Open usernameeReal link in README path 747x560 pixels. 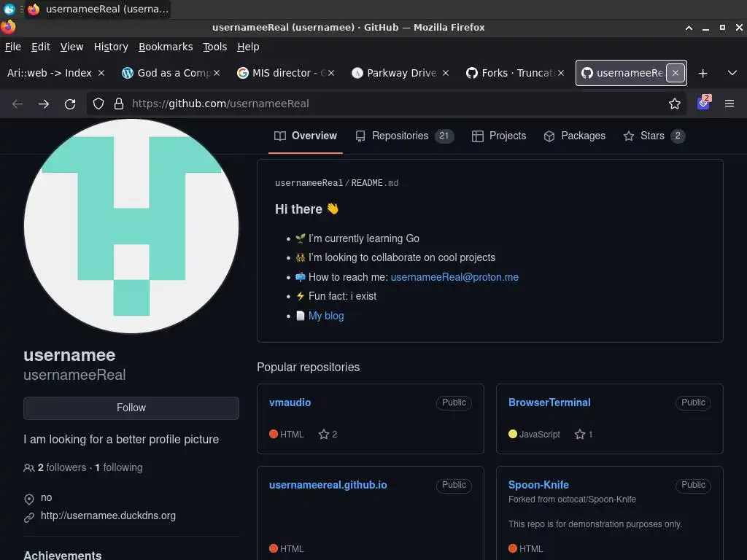(309, 183)
